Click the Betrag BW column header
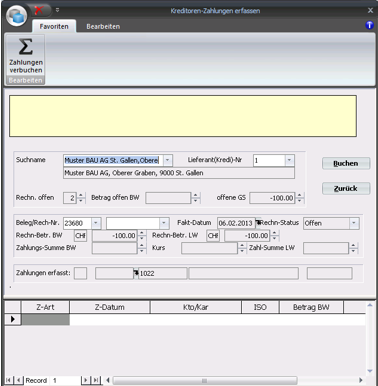 click(311, 307)
